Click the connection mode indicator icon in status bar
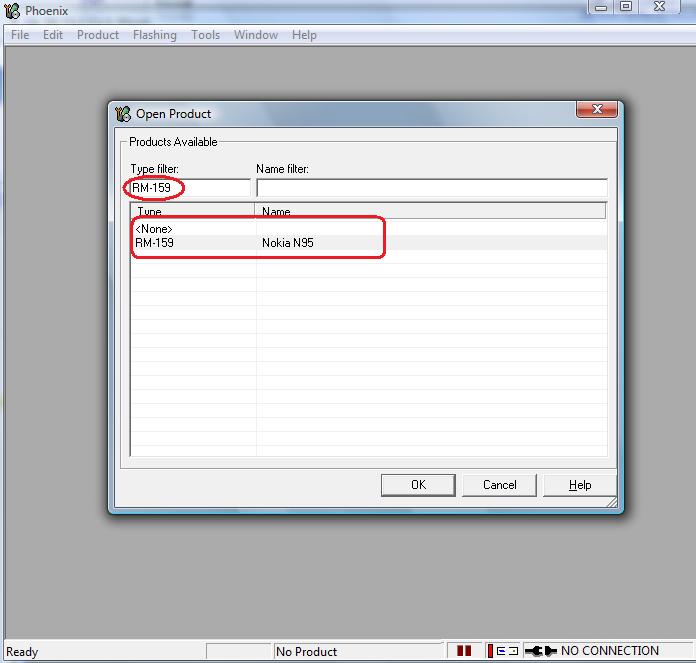The width and height of the screenshot is (696, 663). 502,651
